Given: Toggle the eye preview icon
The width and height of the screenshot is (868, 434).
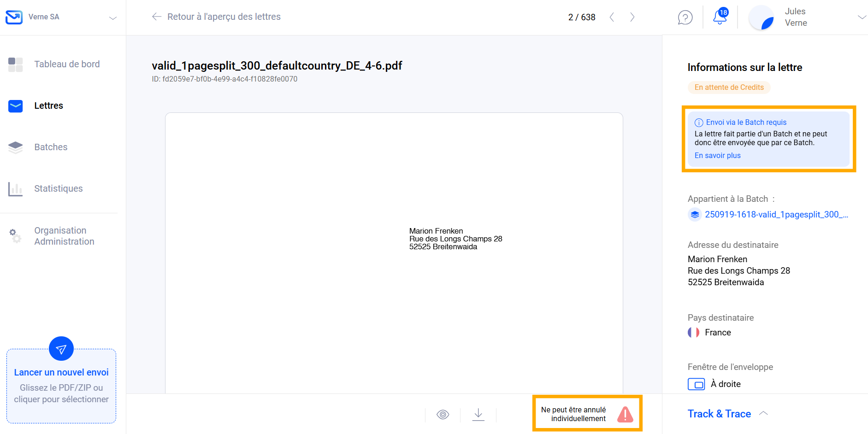Looking at the screenshot, I should [x=443, y=414].
